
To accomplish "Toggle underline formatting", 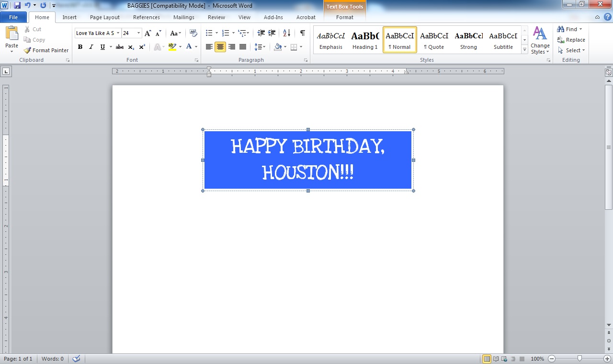I will (102, 47).
